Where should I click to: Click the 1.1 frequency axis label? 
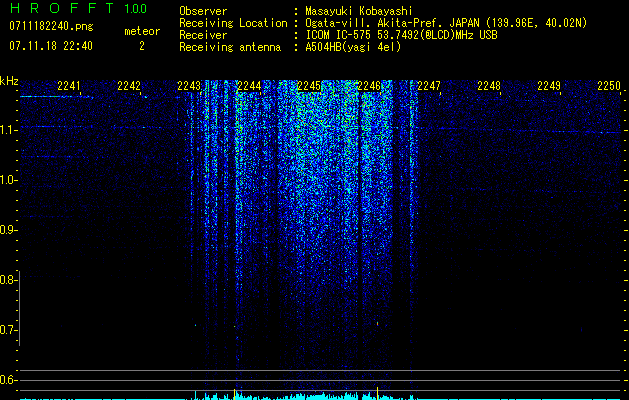(x=8, y=130)
